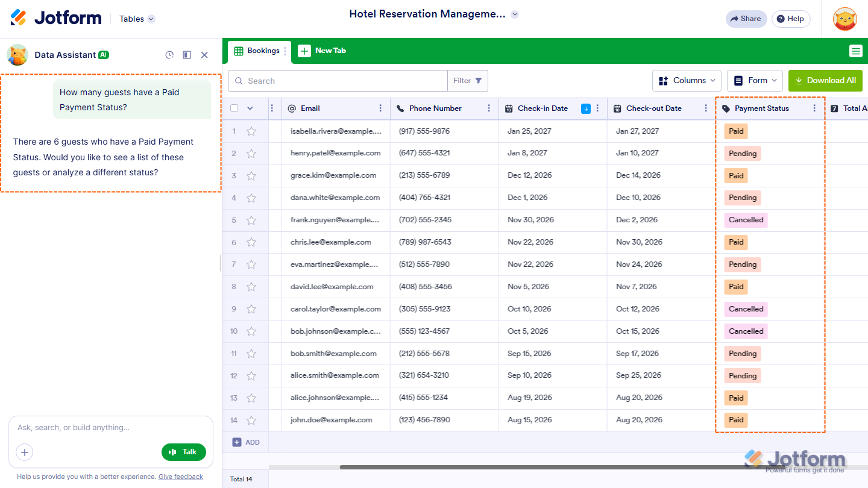Click the Share button
The height and width of the screenshot is (488, 868).
[746, 19]
